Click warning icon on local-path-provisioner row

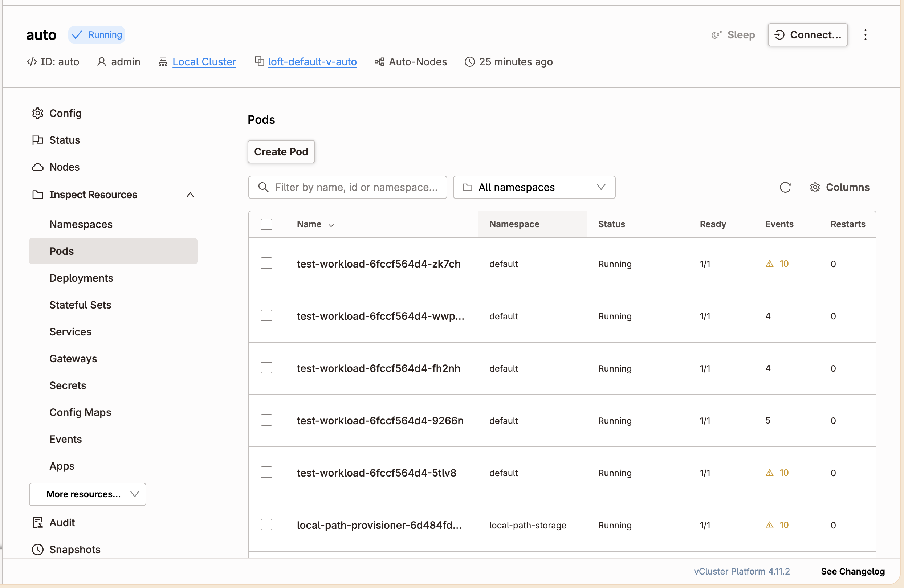(769, 525)
